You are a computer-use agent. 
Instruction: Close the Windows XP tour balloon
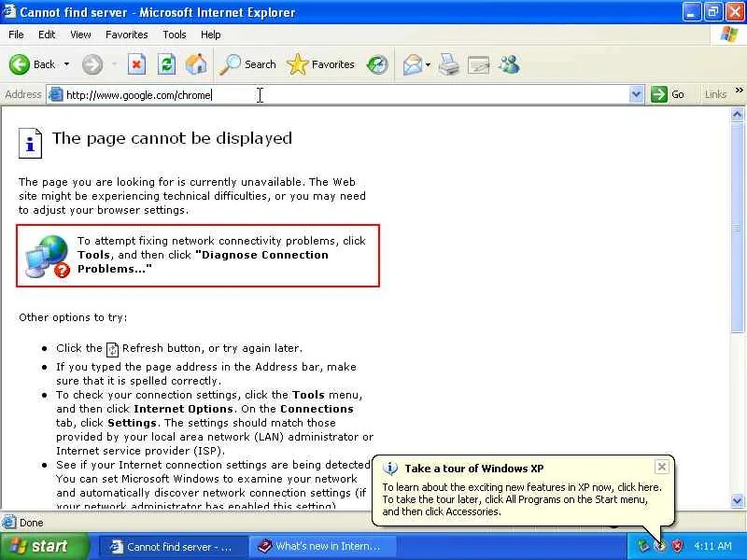pos(662,467)
